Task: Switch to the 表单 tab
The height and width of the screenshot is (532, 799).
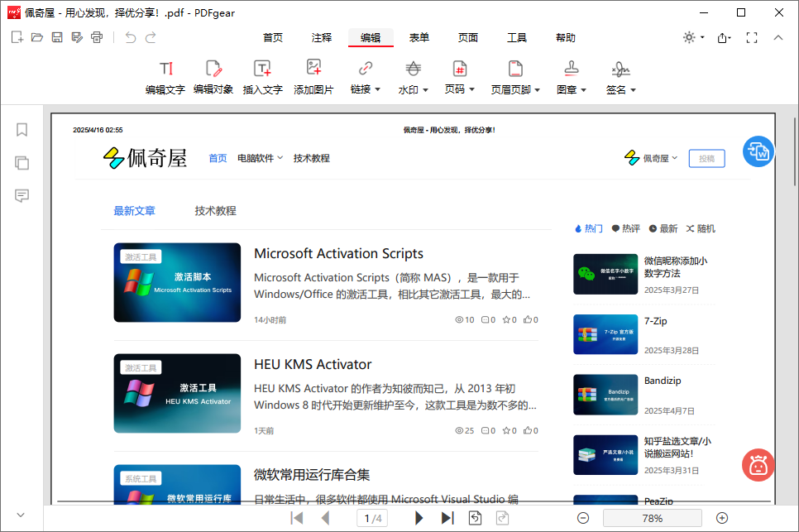Action: 419,38
